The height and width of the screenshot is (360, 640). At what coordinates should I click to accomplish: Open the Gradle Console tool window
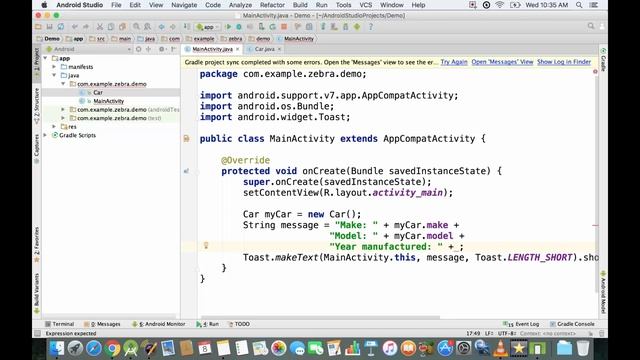pyautogui.click(x=572, y=324)
